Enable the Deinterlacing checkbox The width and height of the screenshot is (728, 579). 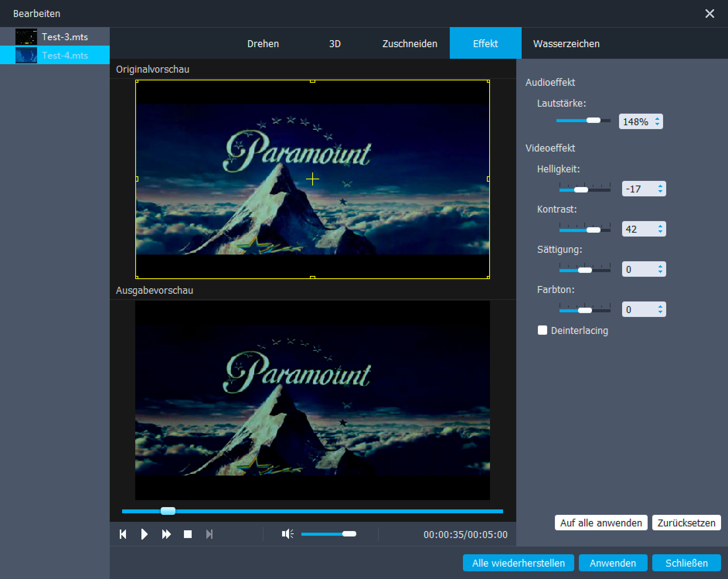coord(543,330)
